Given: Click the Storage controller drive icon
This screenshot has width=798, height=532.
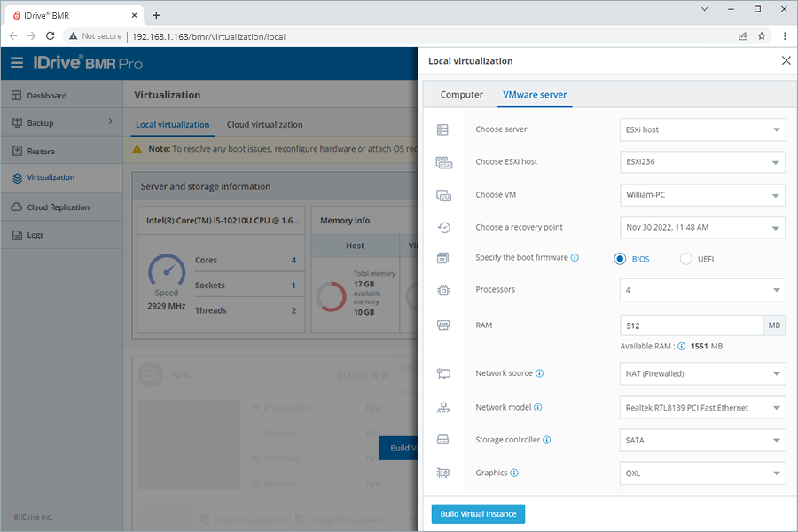Looking at the screenshot, I should point(442,440).
